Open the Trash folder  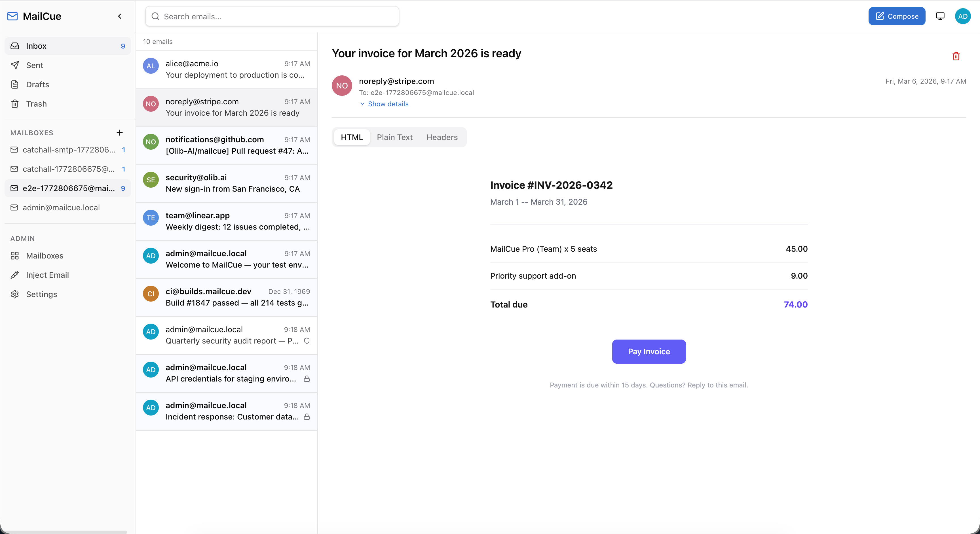(x=36, y=103)
